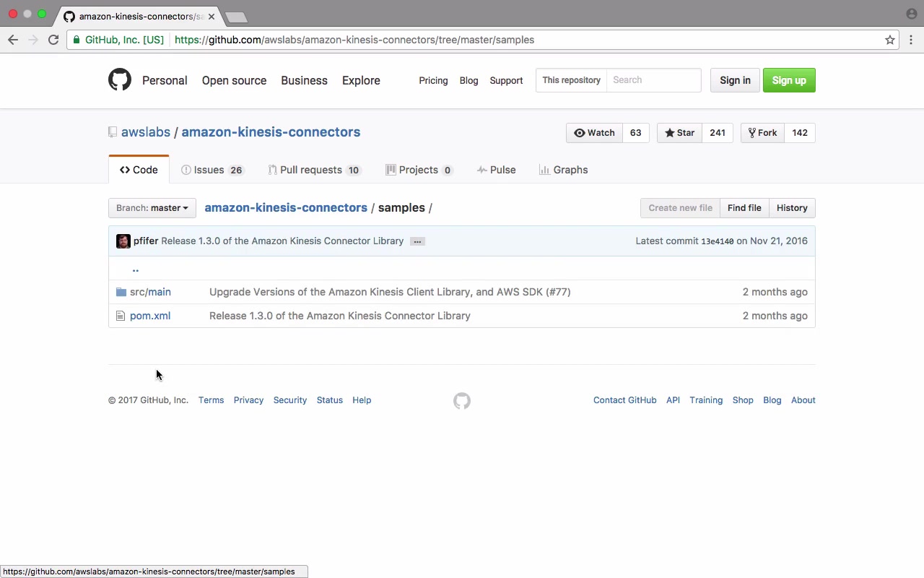Open the awslabs owner link
The image size is (924, 578).
[x=146, y=132]
